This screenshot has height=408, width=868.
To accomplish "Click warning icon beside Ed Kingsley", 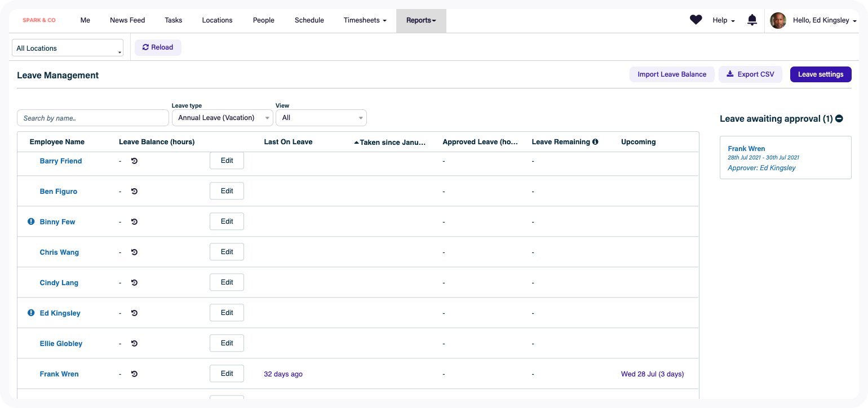I will [31, 313].
